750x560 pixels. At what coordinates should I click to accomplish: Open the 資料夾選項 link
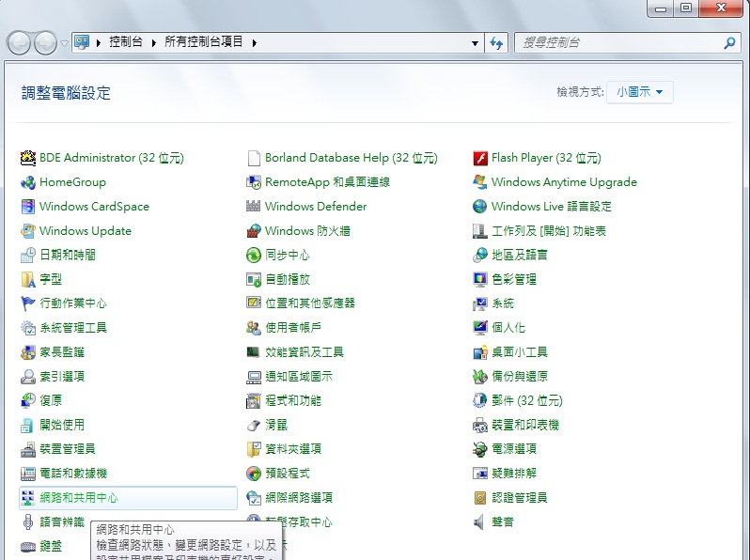pos(293,449)
